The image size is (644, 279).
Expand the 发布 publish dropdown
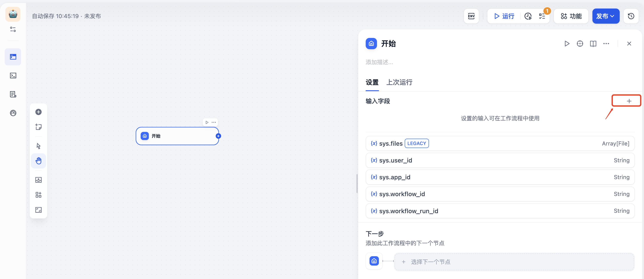(605, 16)
